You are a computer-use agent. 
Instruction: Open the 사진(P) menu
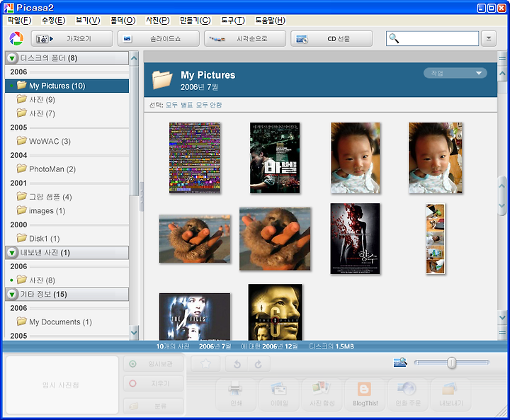(x=158, y=21)
